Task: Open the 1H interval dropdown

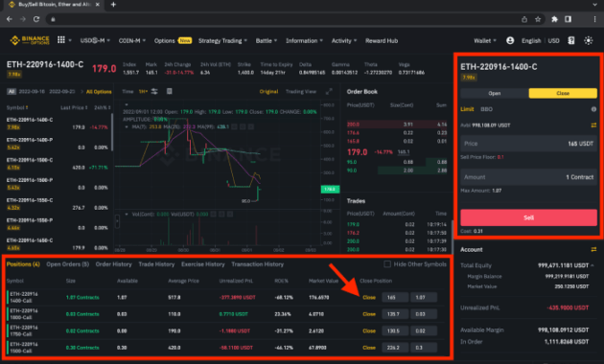Action: tap(143, 92)
